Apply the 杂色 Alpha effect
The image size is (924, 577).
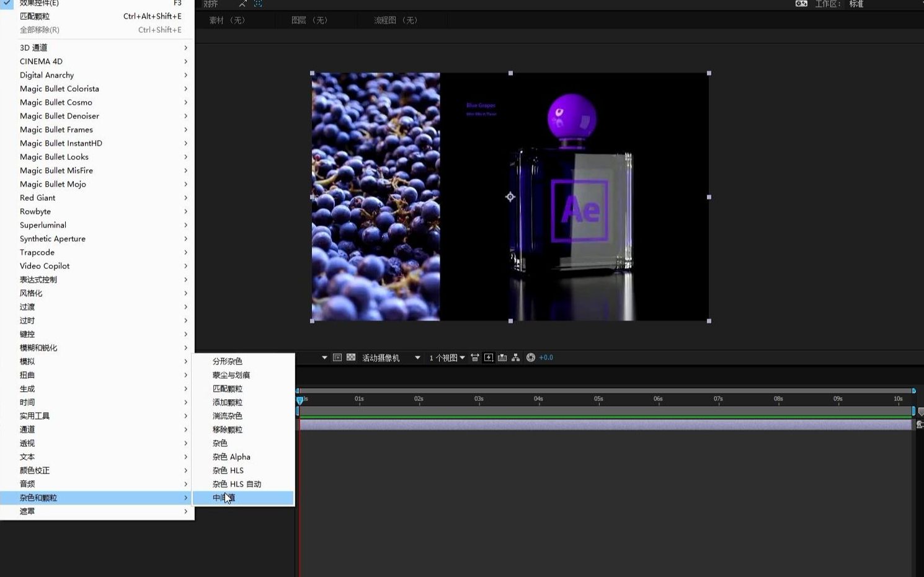(x=243, y=457)
